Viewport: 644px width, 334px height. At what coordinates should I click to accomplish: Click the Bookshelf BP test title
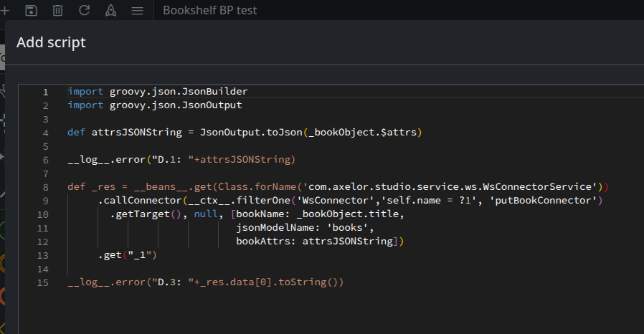[209, 10]
